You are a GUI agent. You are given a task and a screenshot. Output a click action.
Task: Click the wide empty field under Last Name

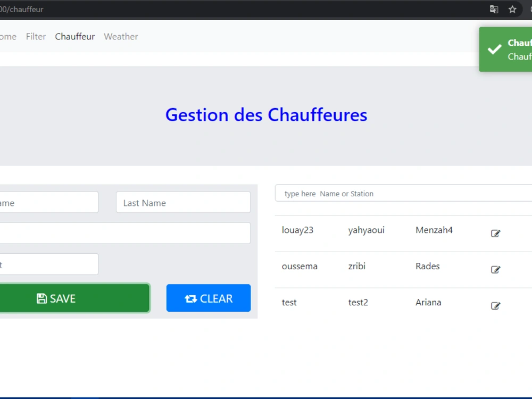(x=125, y=233)
